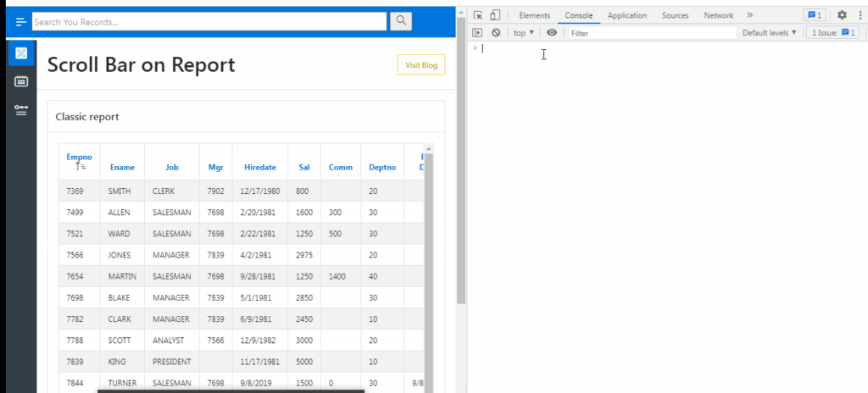868x393 pixels.
Task: Click the hamburger navigation menu icon
Action: [21, 21]
